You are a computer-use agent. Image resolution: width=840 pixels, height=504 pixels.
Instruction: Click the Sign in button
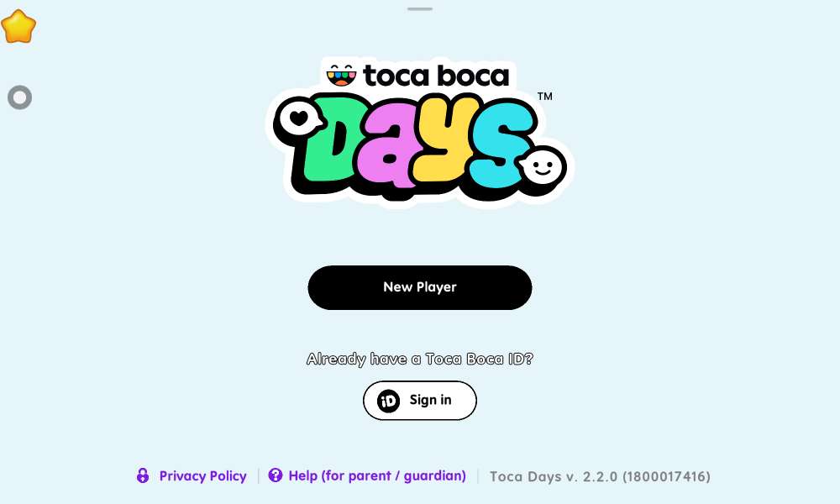click(x=419, y=400)
